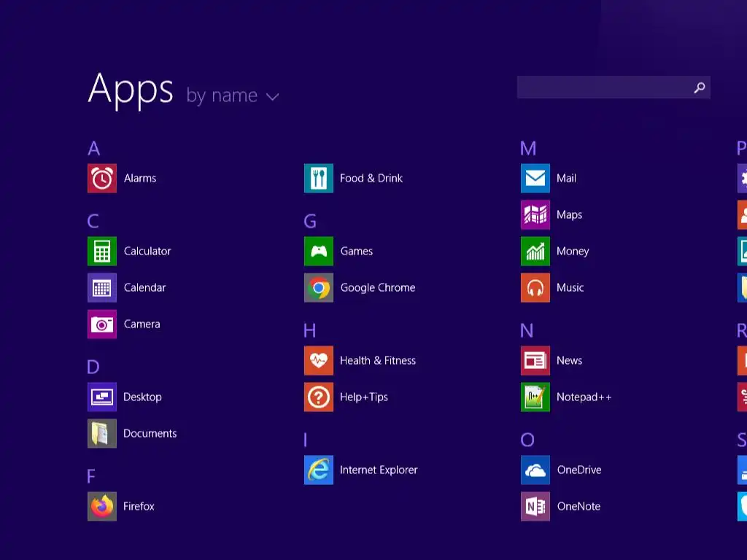
Task: Click the 'Mail' label text
Action: [x=566, y=179]
